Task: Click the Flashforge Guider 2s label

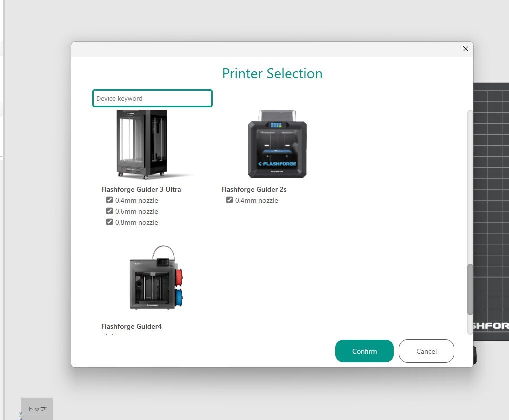Action: (254, 189)
